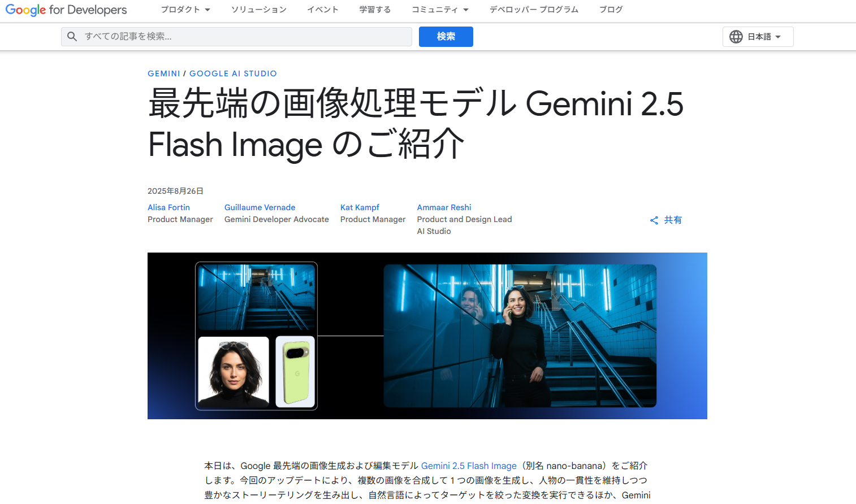The width and height of the screenshot is (856, 504).
Task: Click the Product and Design Lead text
Action: click(x=464, y=219)
